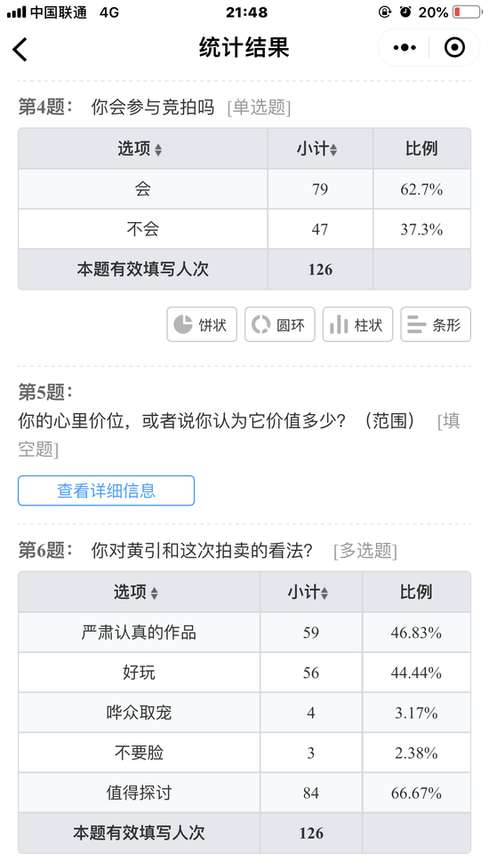Tap the 统计结果 page title
Viewport: 489px width, 868px height.
click(x=244, y=48)
